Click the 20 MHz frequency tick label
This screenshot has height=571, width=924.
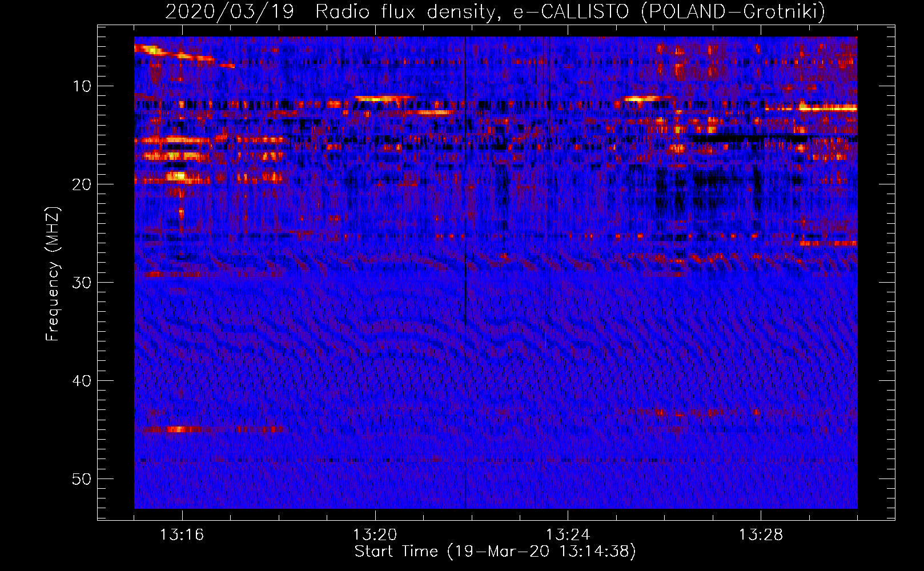tap(82, 184)
